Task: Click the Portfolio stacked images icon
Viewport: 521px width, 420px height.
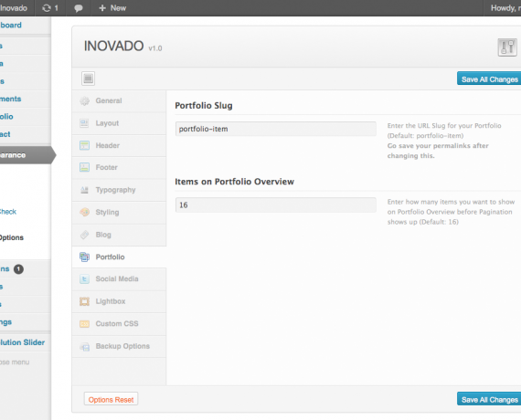Action: pos(84,257)
